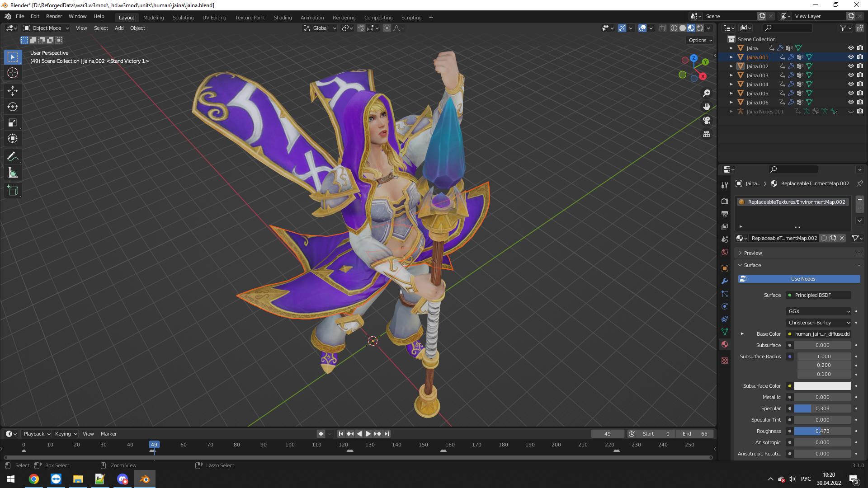The image size is (868, 488).
Task: Click the Subsurface Color white swatch
Action: coord(822,386)
